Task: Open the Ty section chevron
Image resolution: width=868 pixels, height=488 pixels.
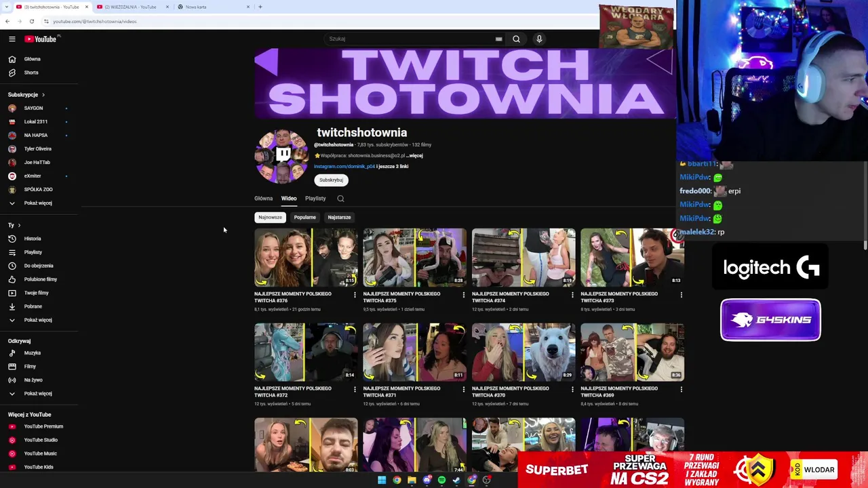Action: click(x=19, y=225)
